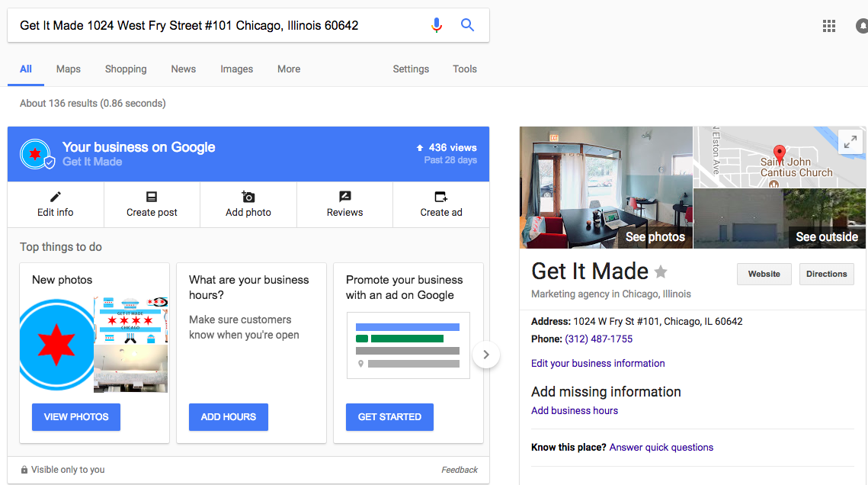This screenshot has height=485, width=868.
Task: Click the Directions button
Action: point(827,274)
